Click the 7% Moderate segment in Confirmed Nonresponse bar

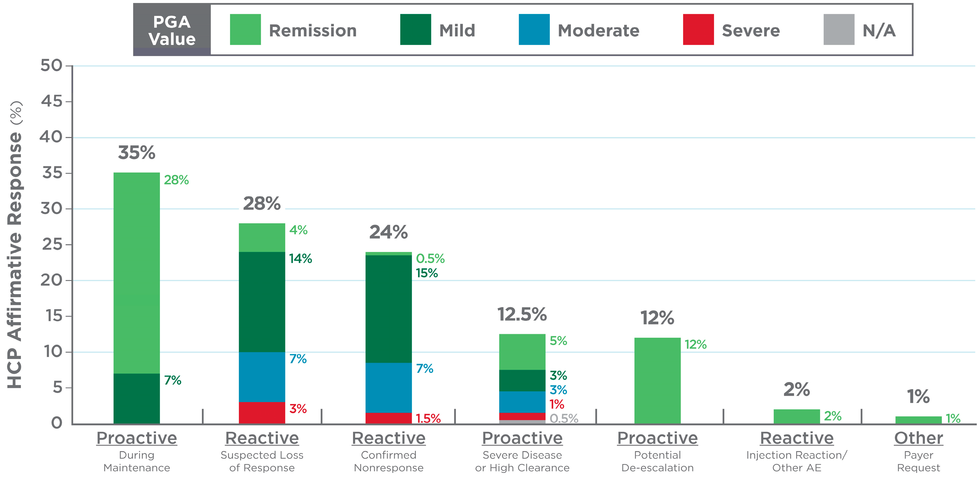388,387
